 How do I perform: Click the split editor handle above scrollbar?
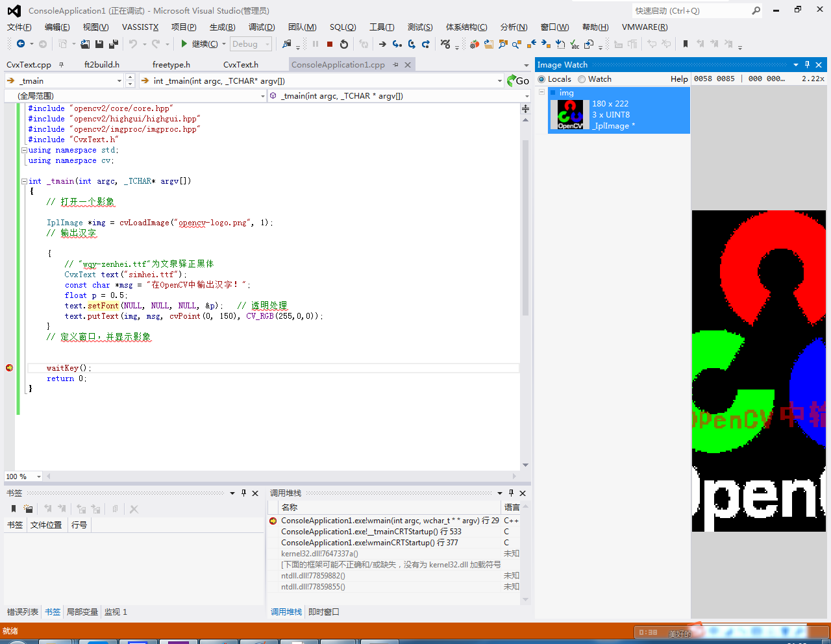(525, 108)
